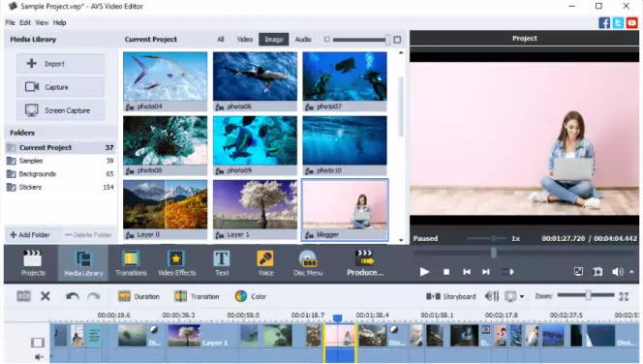The width and height of the screenshot is (643, 364).
Task: Select the photo09 thumbnail
Action: (255, 145)
